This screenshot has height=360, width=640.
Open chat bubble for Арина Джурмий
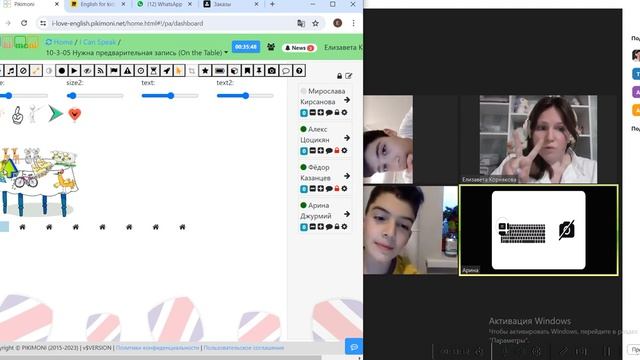click(x=329, y=227)
